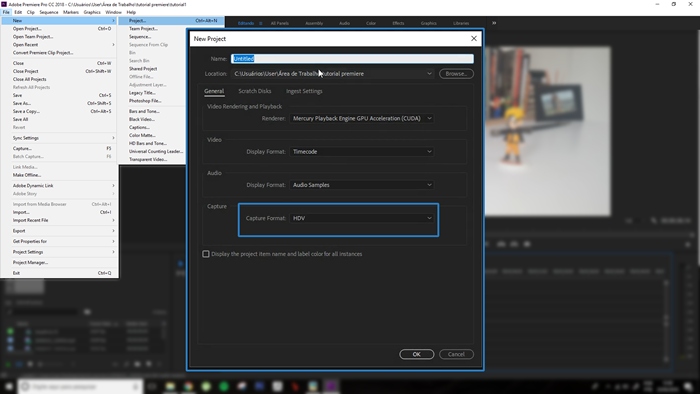Open the Edit menu in menu bar

(x=18, y=12)
